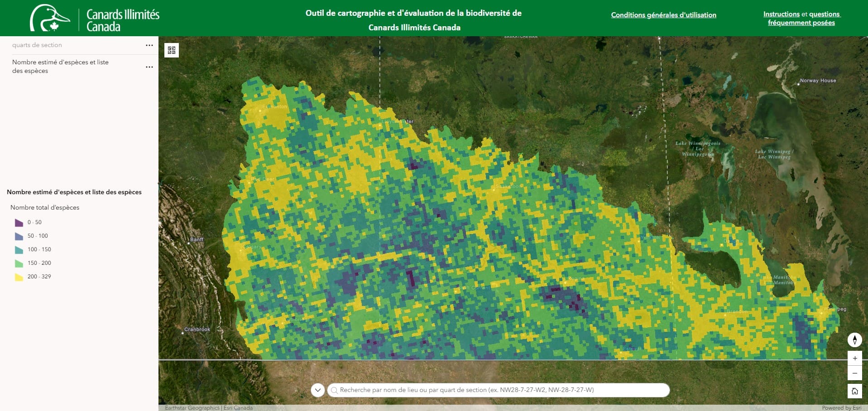The image size is (868, 411).
Task: Select the quarts de section layer row
Action: tap(79, 45)
